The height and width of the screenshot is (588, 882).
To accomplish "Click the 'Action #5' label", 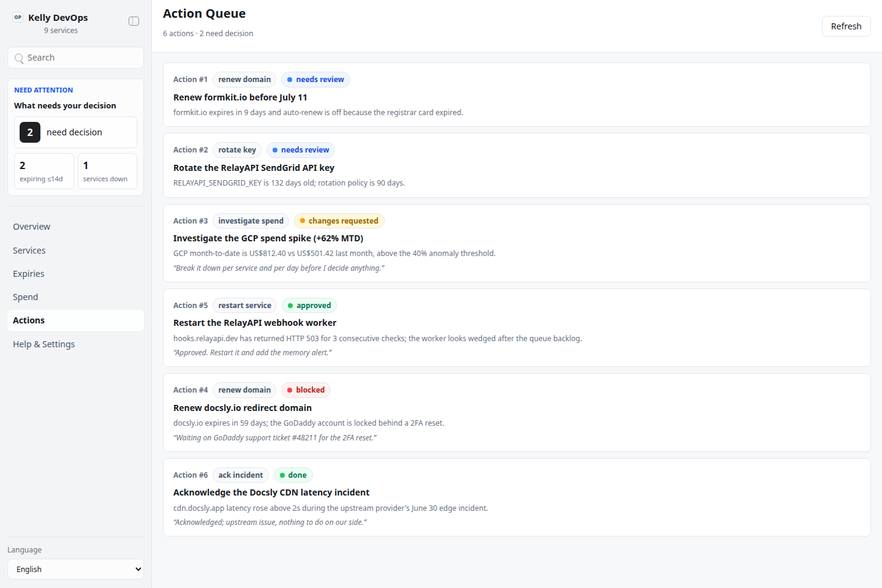I will point(190,306).
